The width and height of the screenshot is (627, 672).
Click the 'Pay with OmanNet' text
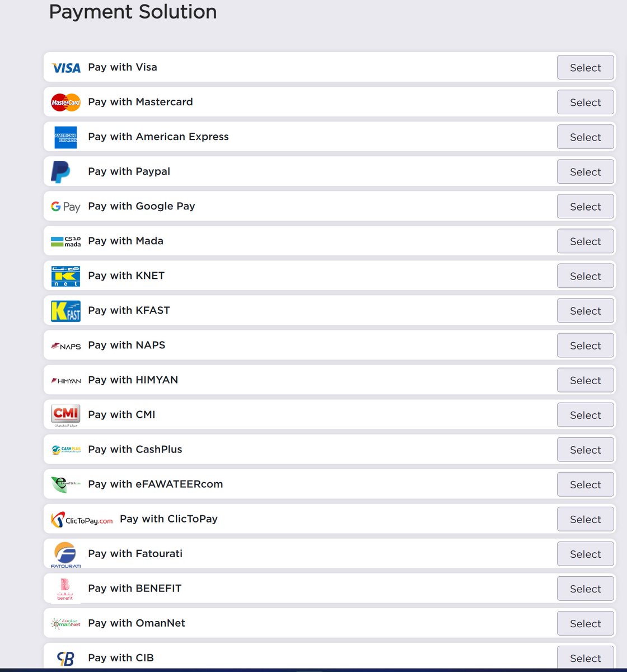137,623
